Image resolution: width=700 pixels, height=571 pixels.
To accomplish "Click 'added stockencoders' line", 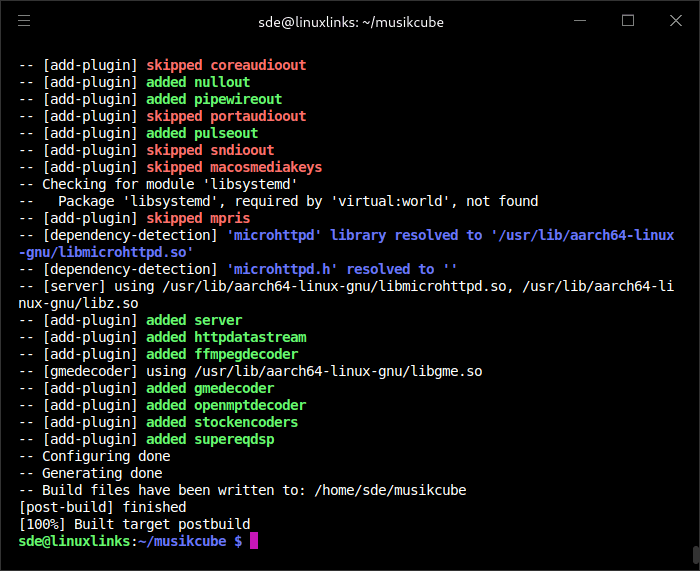I will (158, 422).
